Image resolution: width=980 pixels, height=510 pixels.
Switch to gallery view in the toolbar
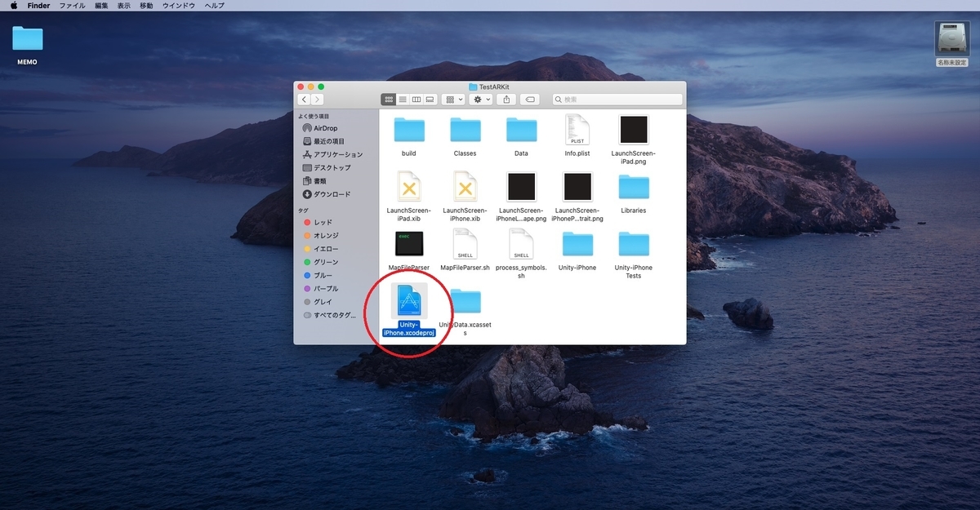pos(430,99)
